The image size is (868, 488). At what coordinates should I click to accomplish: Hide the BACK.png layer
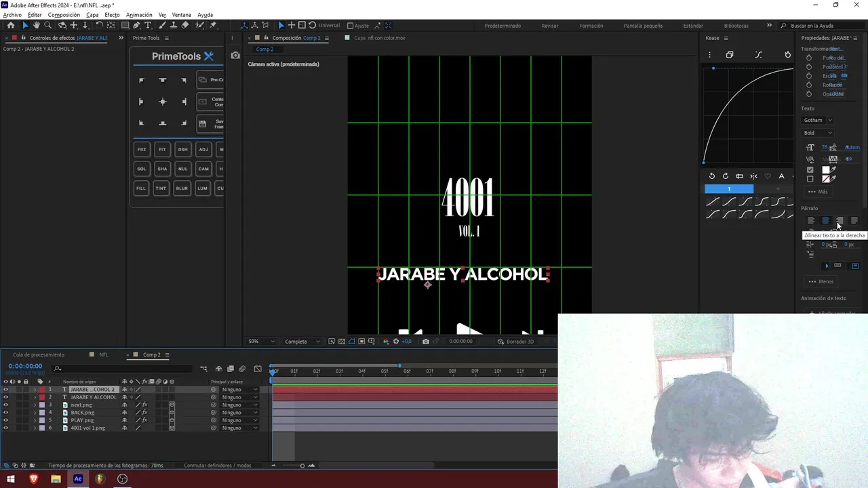[5, 413]
